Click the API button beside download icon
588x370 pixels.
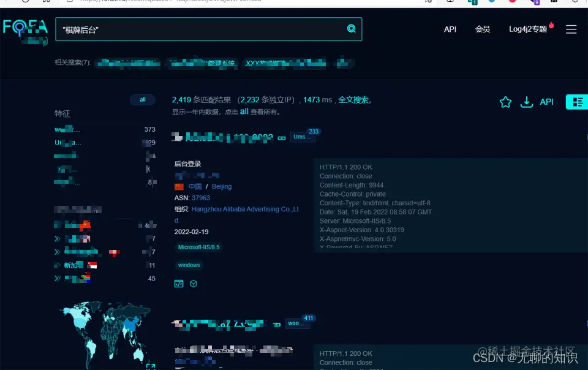coord(546,102)
